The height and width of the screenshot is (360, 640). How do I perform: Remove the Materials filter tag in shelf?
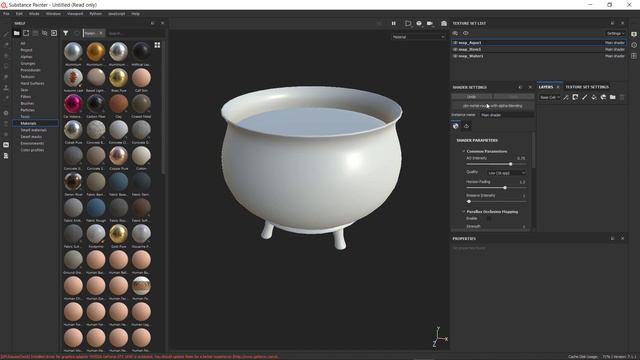point(101,33)
